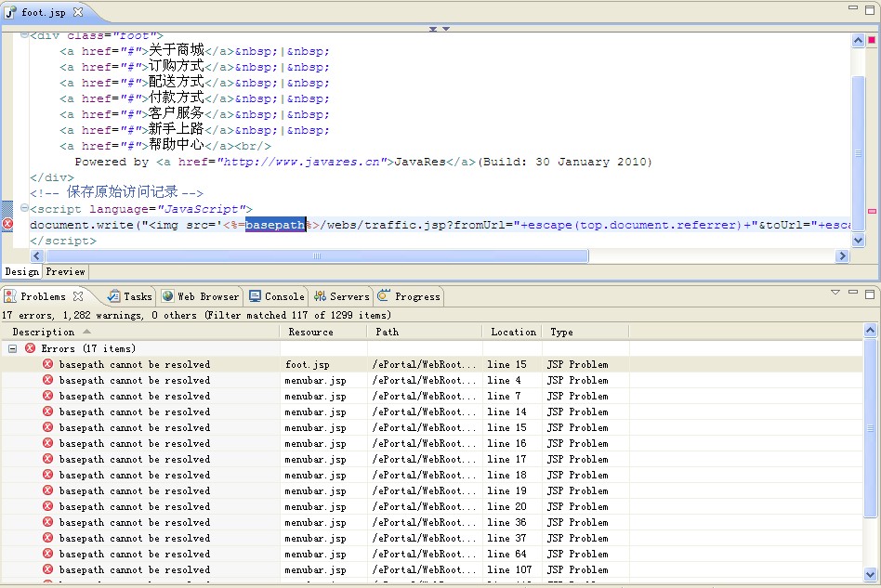The width and height of the screenshot is (881, 588).
Task: Close the Problems view tab
Action: (x=79, y=296)
